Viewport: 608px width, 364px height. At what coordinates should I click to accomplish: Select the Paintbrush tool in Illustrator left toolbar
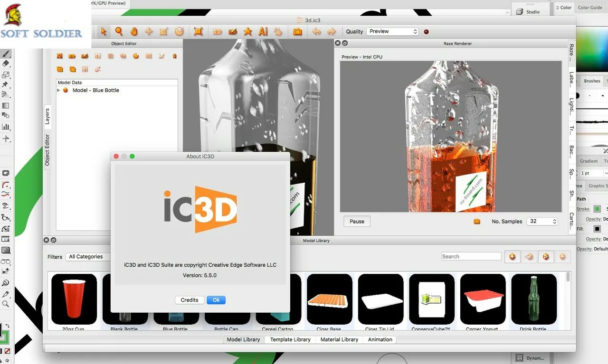[x=6, y=53]
